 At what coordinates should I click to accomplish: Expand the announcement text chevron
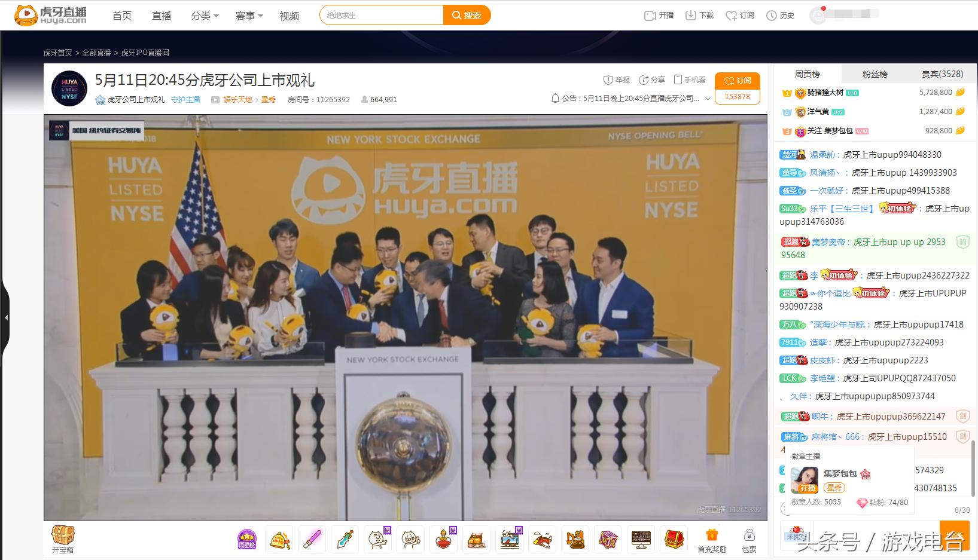click(x=708, y=99)
